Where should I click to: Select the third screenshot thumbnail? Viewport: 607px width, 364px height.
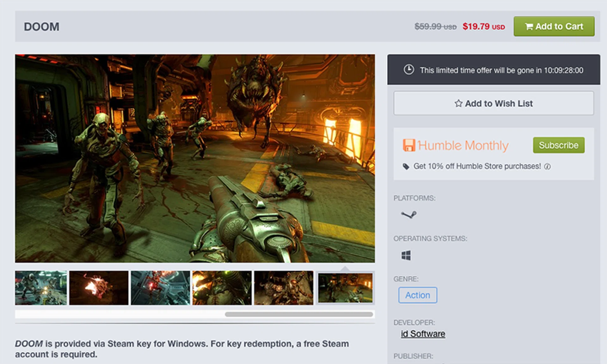tap(160, 288)
